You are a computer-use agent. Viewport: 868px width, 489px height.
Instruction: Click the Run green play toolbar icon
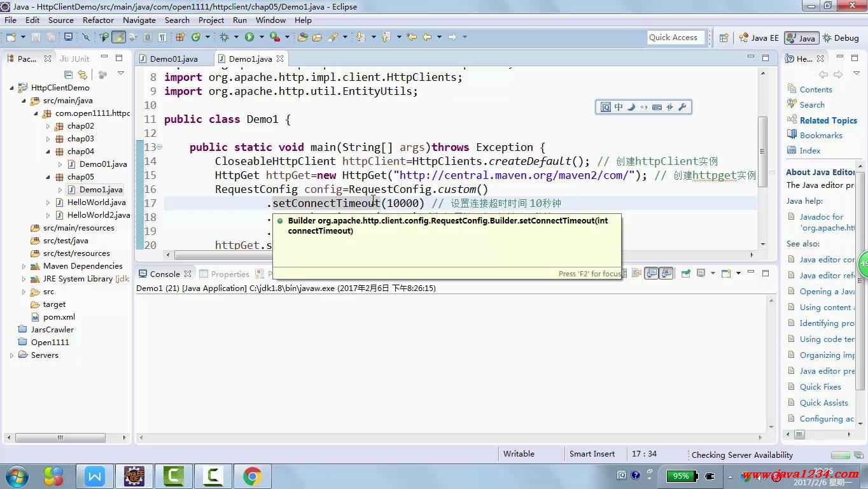[249, 37]
